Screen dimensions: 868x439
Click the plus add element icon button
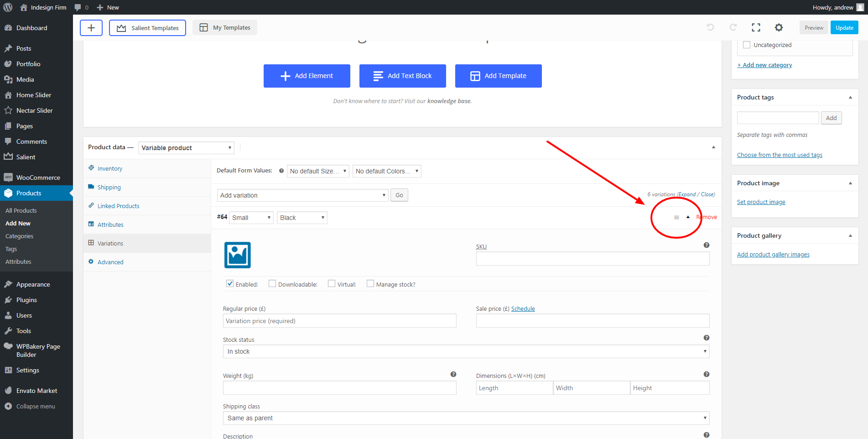[x=91, y=28]
